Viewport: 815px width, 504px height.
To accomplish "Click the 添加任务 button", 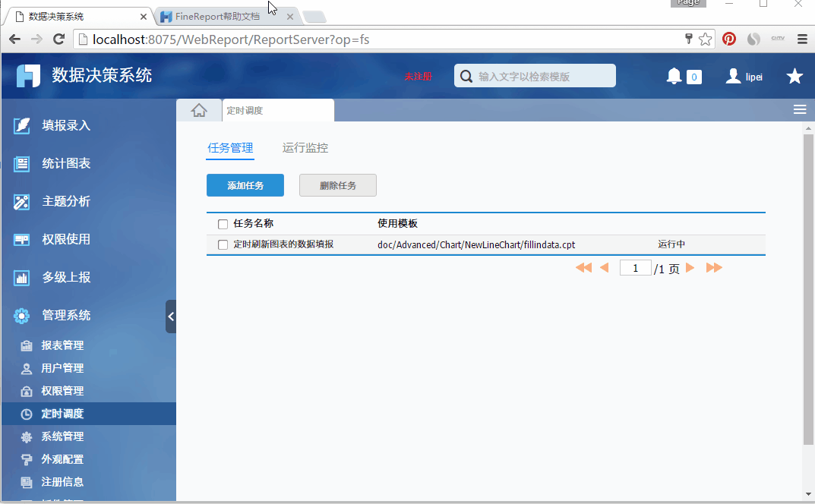I will (245, 185).
